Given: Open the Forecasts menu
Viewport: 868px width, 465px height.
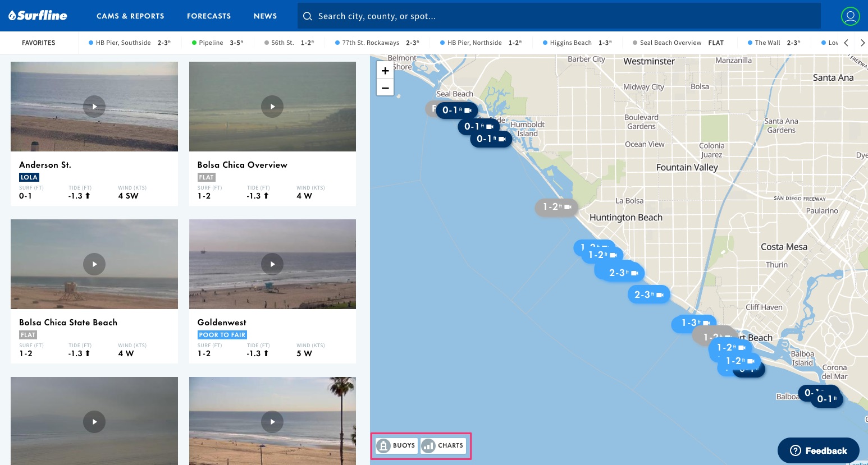Looking at the screenshot, I should pos(209,16).
